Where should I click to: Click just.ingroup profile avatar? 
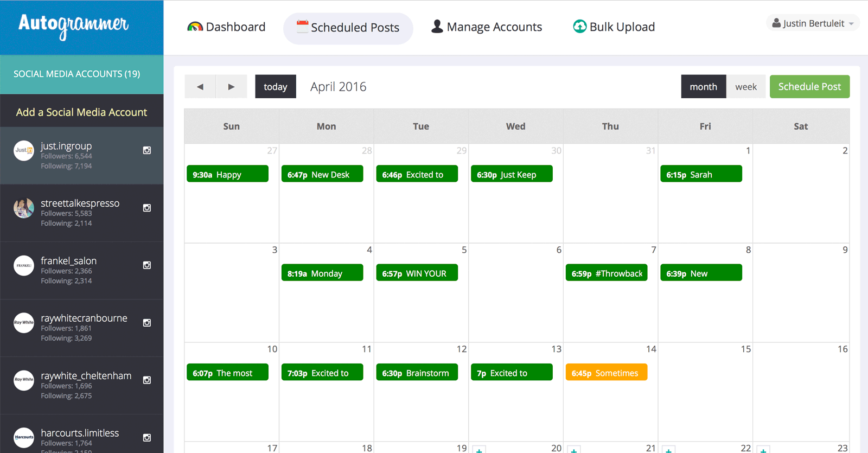(24, 150)
